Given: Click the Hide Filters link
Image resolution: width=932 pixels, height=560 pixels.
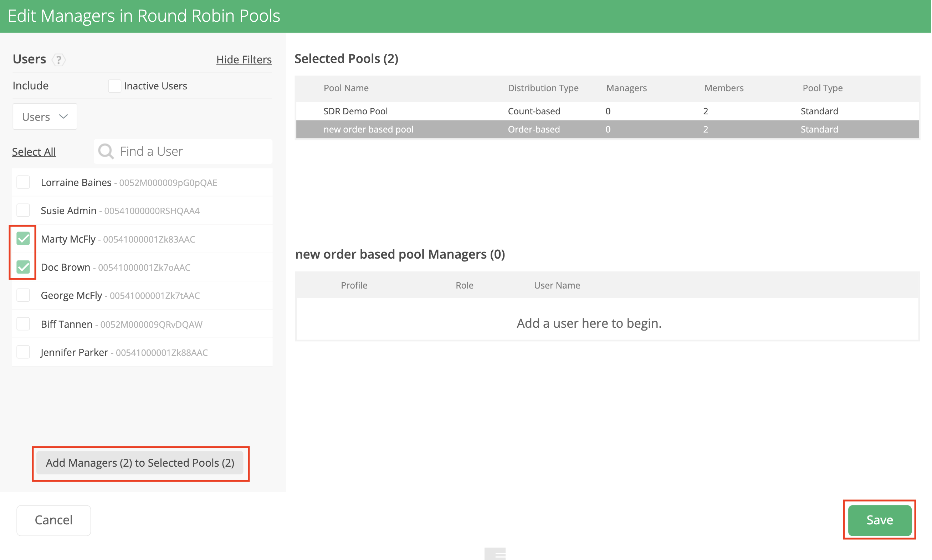Looking at the screenshot, I should 244,59.
